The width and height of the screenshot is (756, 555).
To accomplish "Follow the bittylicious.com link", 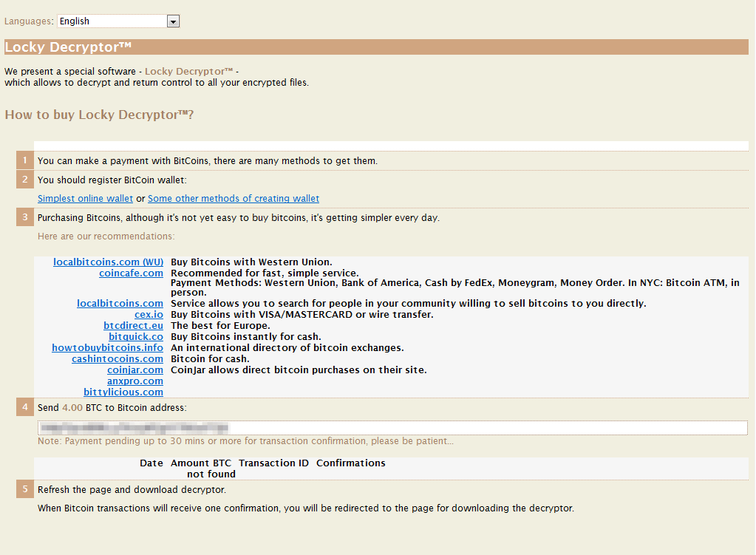I will coord(123,392).
